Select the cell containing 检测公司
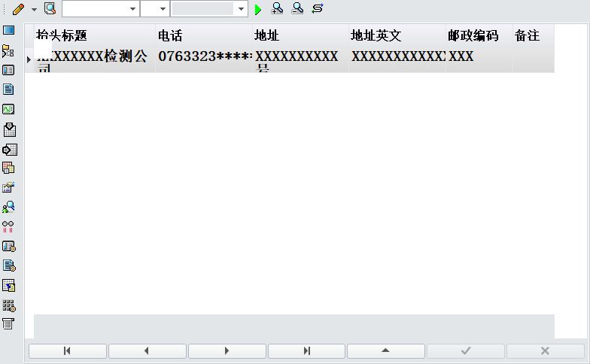This screenshot has height=364, width=590. [x=95, y=60]
